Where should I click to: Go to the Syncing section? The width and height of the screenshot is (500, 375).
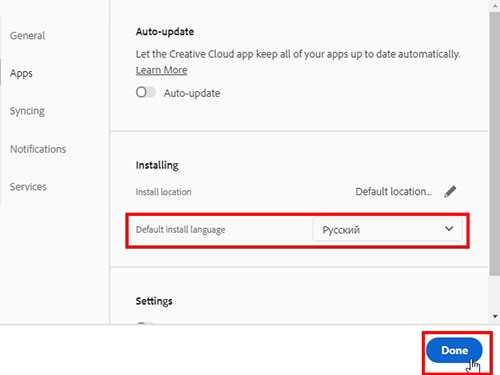click(27, 111)
